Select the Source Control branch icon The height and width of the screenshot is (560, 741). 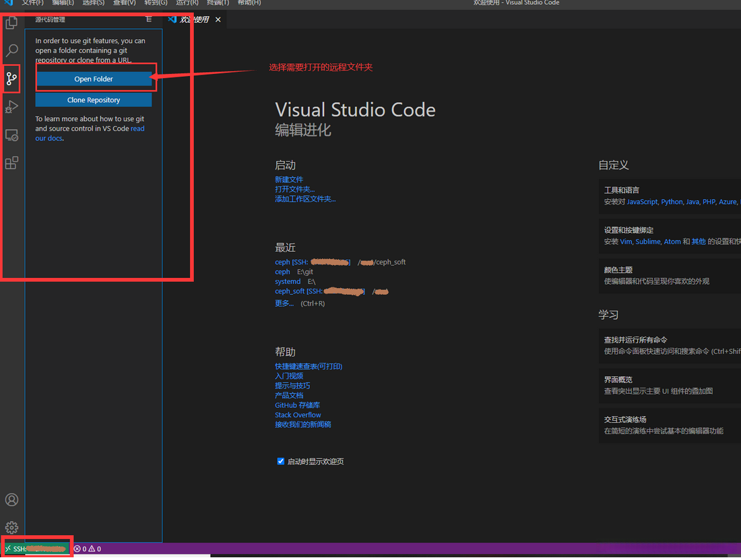pyautogui.click(x=11, y=79)
